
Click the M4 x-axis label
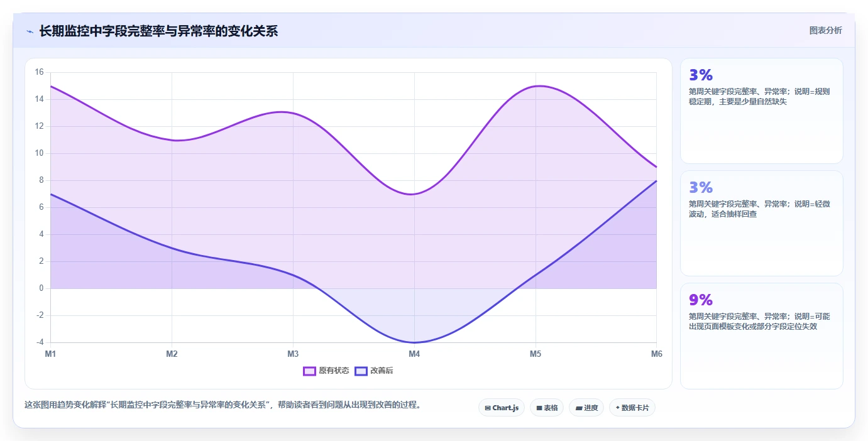(414, 354)
